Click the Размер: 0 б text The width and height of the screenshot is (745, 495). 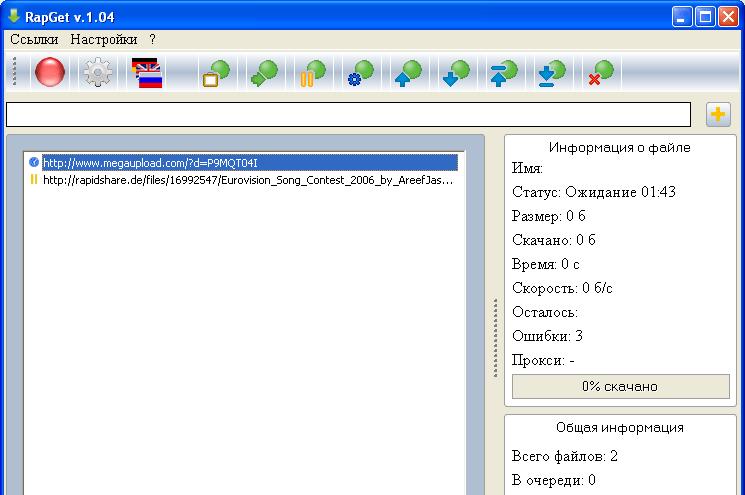549,216
